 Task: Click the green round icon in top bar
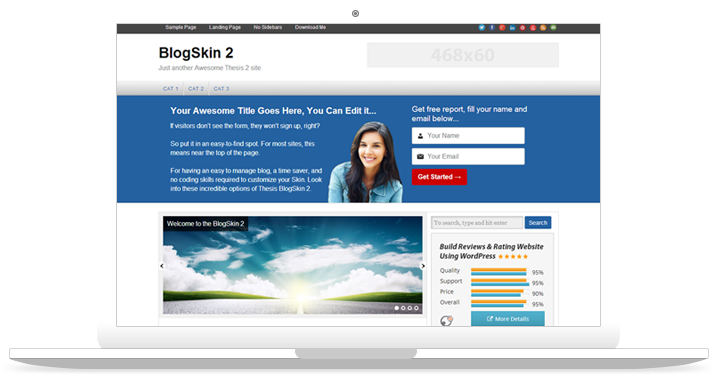point(553,28)
